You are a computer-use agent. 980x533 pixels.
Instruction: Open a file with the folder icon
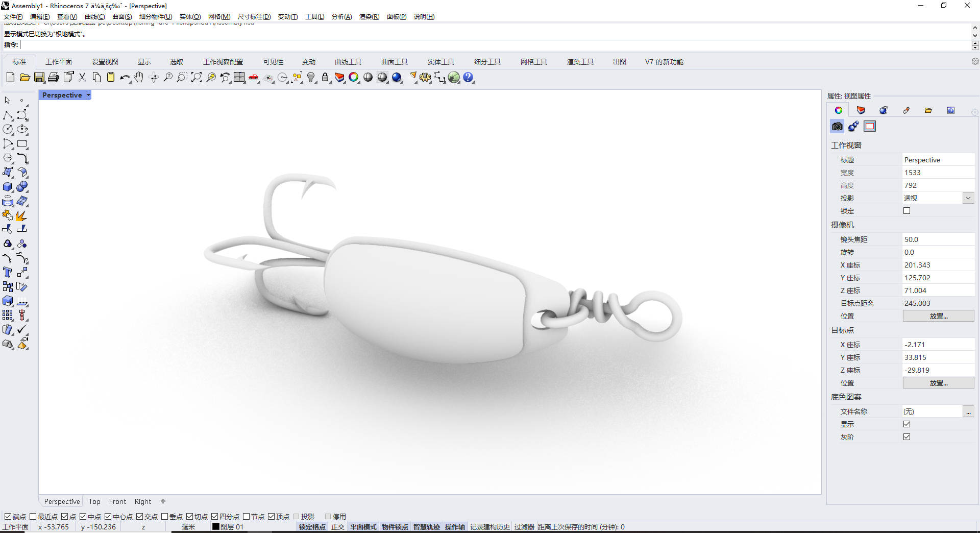coord(24,78)
